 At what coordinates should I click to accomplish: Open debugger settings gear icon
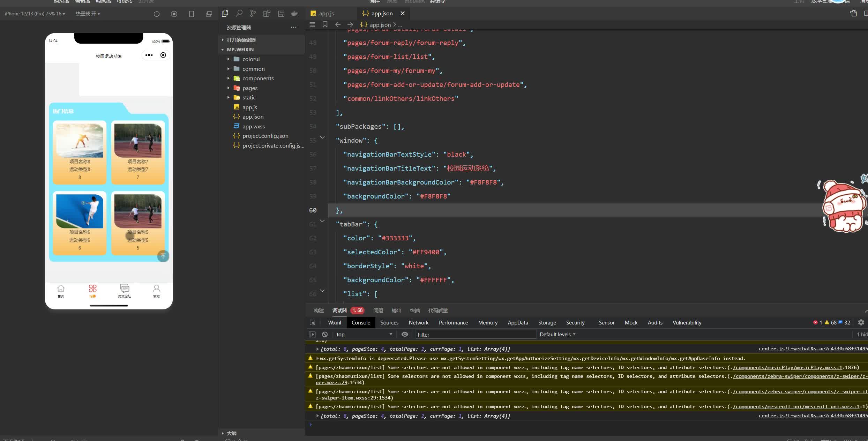861,322
